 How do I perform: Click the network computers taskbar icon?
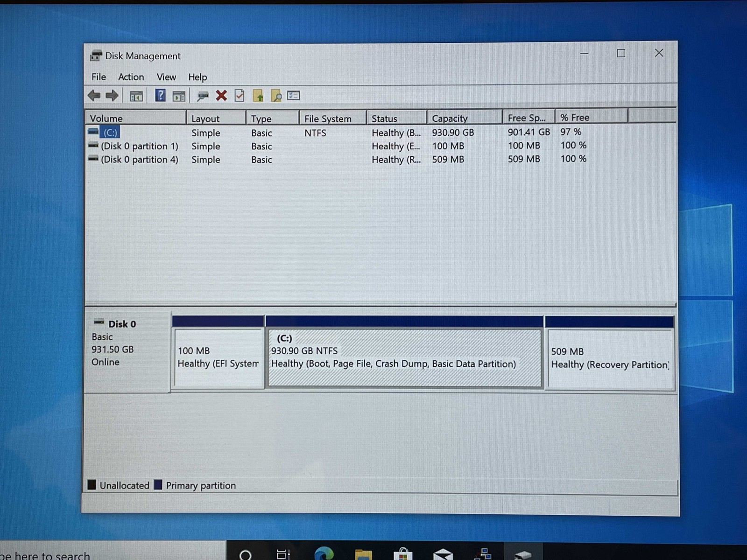click(483, 553)
